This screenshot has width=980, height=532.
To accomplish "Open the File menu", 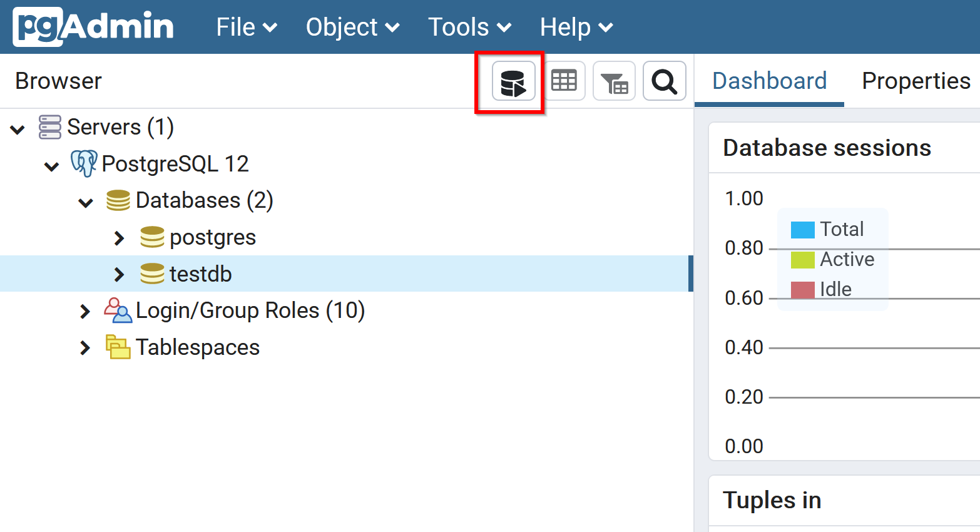I will pos(246,27).
